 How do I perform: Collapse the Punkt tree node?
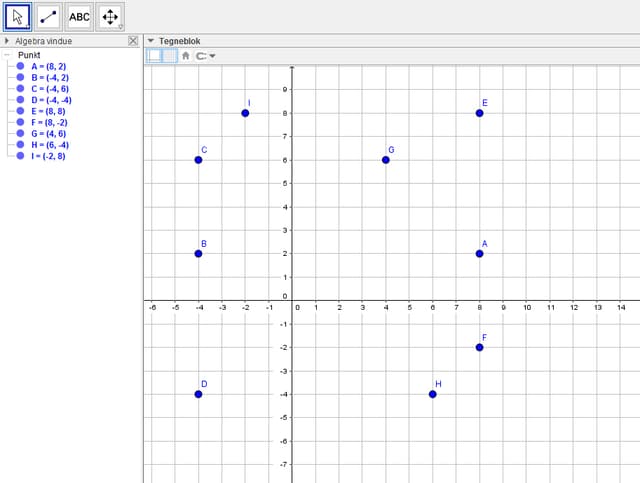[7, 55]
